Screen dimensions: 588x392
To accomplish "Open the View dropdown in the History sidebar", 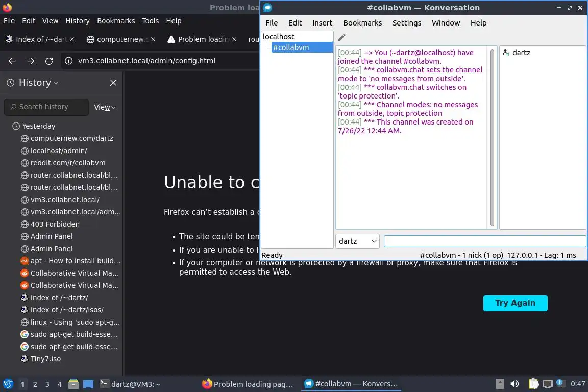I will tap(104, 107).
